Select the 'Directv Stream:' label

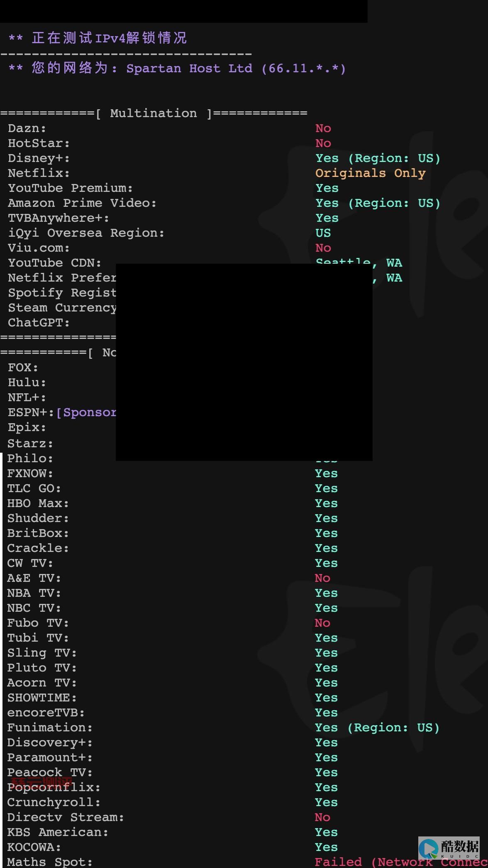(x=66, y=817)
